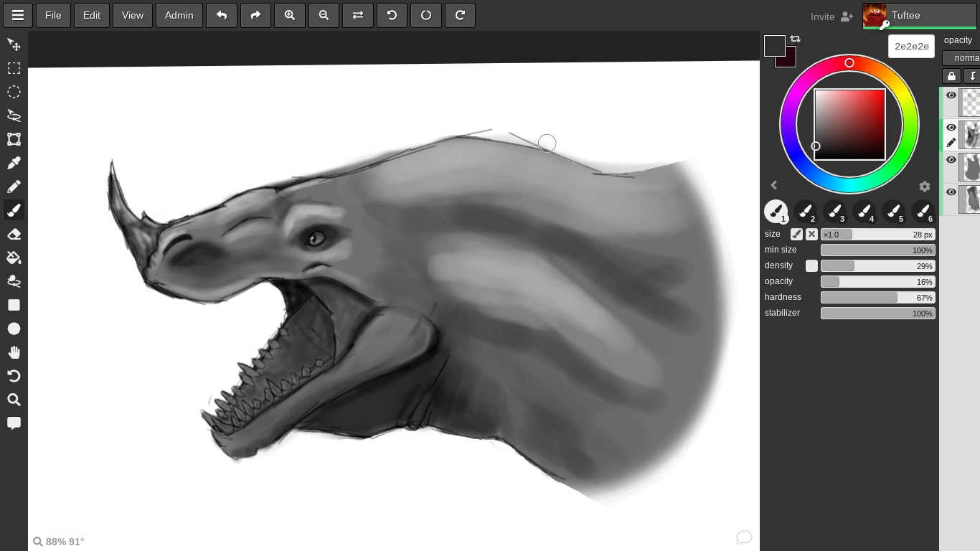
Task: Open the layer blend mode dropdown
Action: pyautogui.click(x=961, y=58)
